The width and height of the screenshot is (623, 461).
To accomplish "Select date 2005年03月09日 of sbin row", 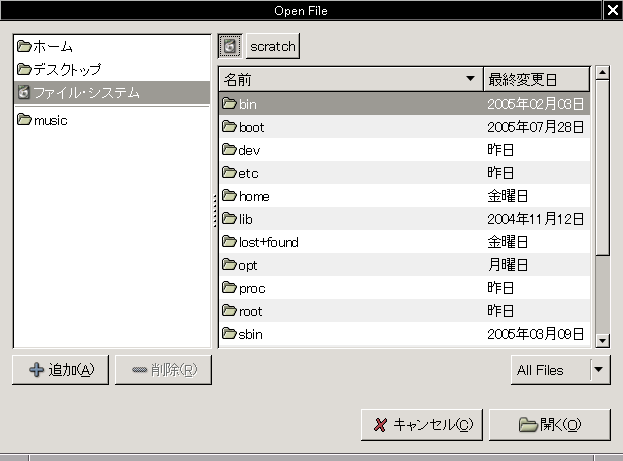I will (535, 334).
